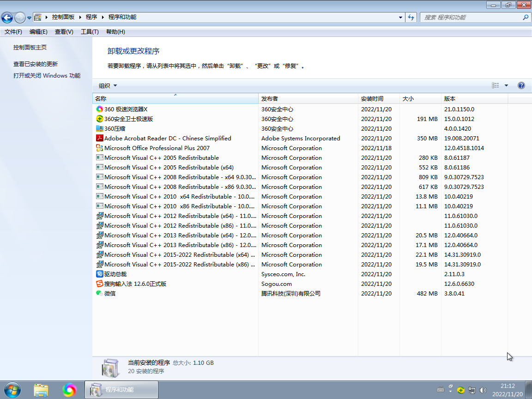Click the 腾讯科技(深圳)有限公司 publisher cell
532x399 pixels.
(291, 293)
